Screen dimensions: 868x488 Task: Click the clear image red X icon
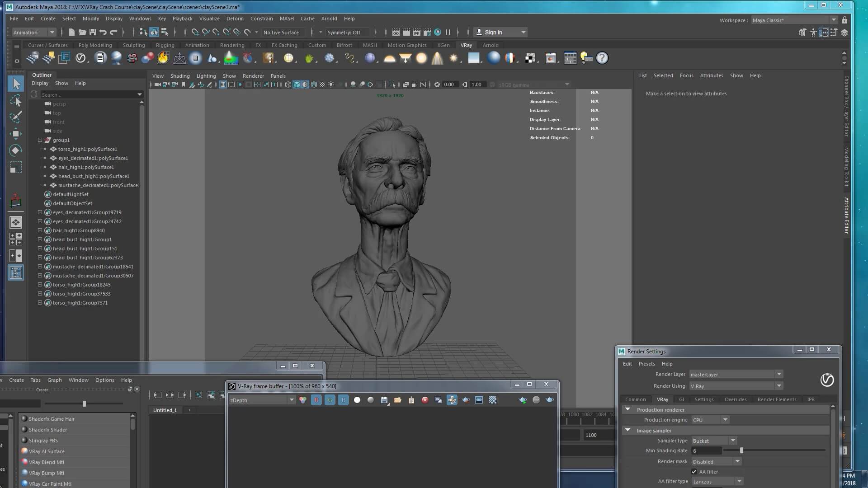[x=425, y=400]
